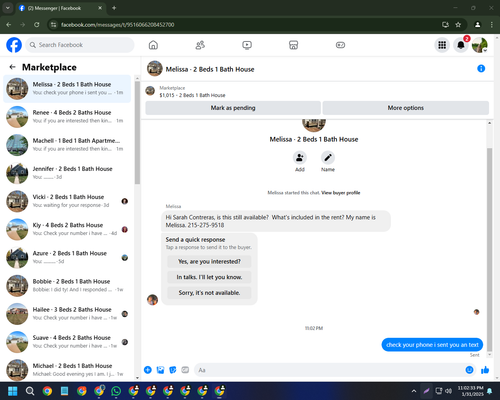Open Azure - 2 Beds 1 Bath House chat
Screen dimensions: 500x400
(67, 258)
